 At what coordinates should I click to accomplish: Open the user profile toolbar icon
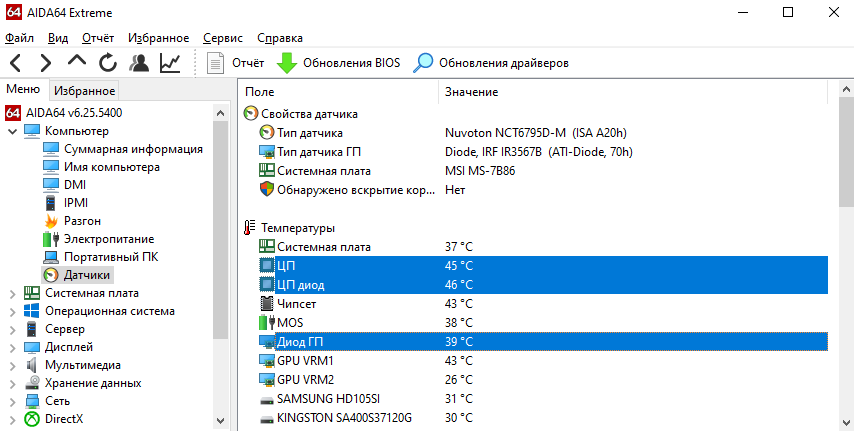tap(139, 63)
